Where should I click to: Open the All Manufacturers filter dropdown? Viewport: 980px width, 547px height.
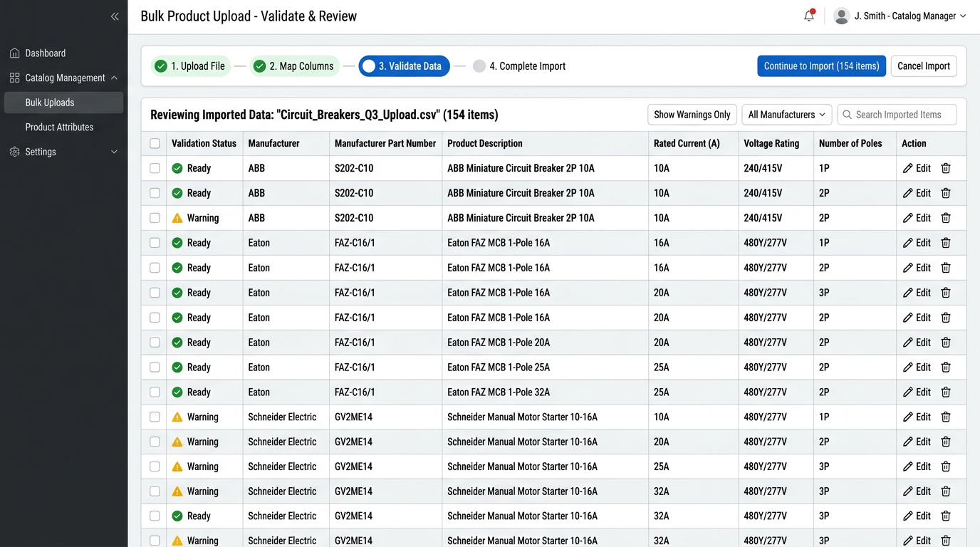click(x=786, y=115)
